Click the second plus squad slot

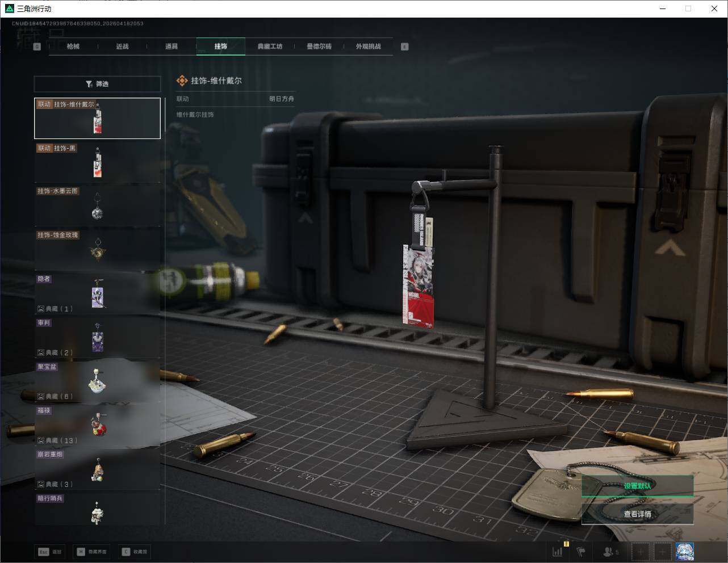(662, 552)
